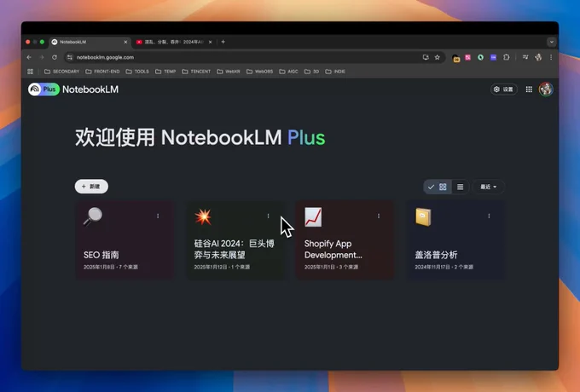Open the 最近 sort dropdown
The width and height of the screenshot is (580, 392).
click(x=488, y=187)
